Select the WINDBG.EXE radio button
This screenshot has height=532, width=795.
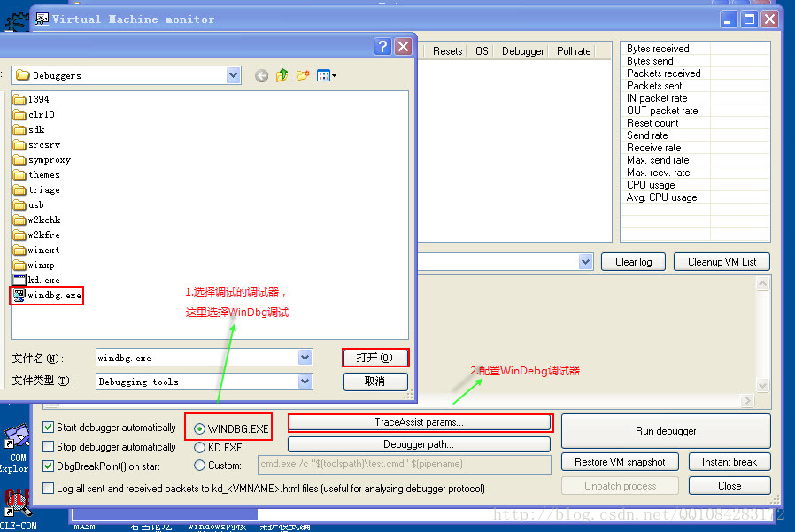pyautogui.click(x=200, y=429)
